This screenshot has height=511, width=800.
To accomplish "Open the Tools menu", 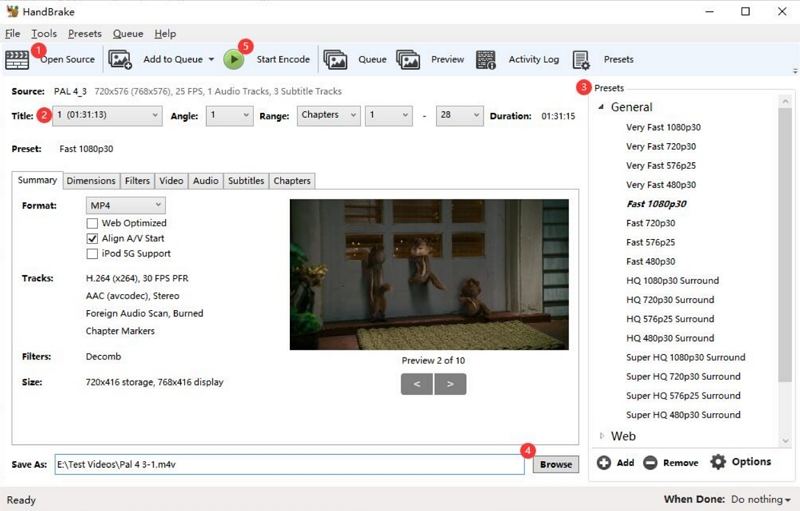I will coord(44,34).
